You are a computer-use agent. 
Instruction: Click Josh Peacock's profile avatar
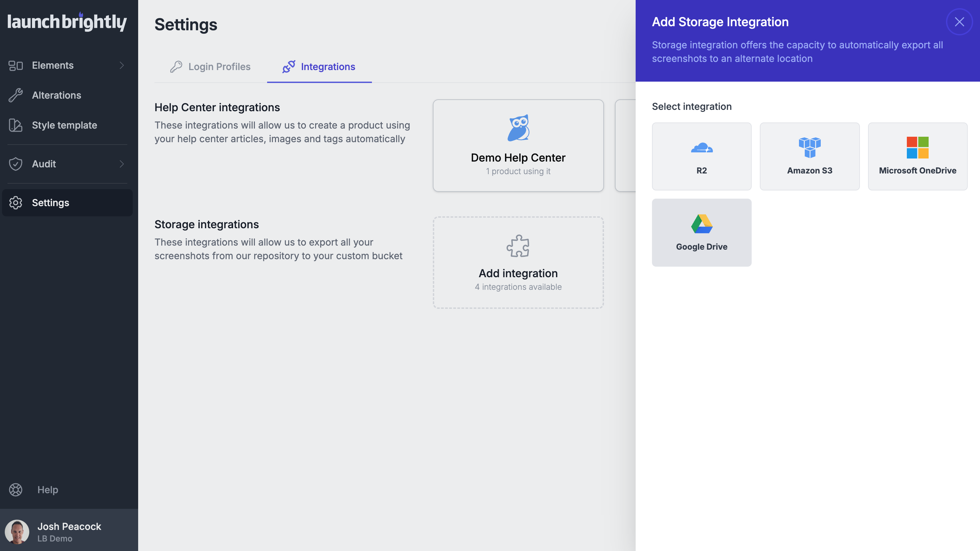[17, 531]
